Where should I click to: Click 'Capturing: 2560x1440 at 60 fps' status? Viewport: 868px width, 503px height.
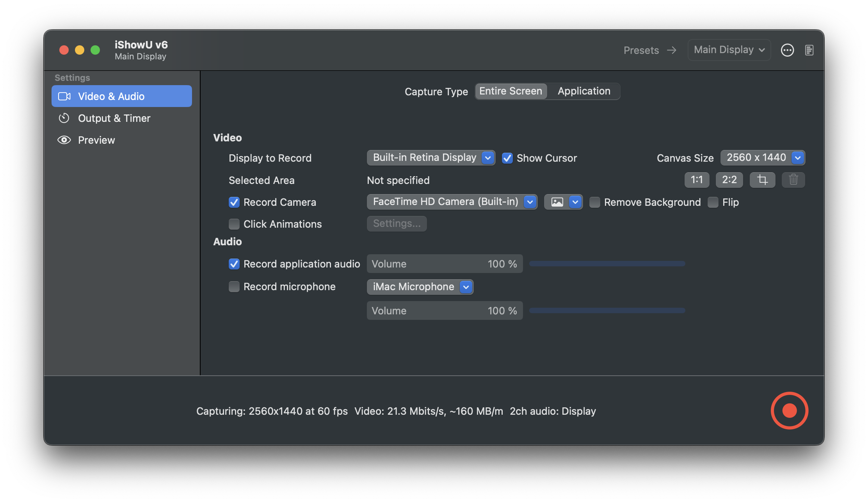(272, 411)
